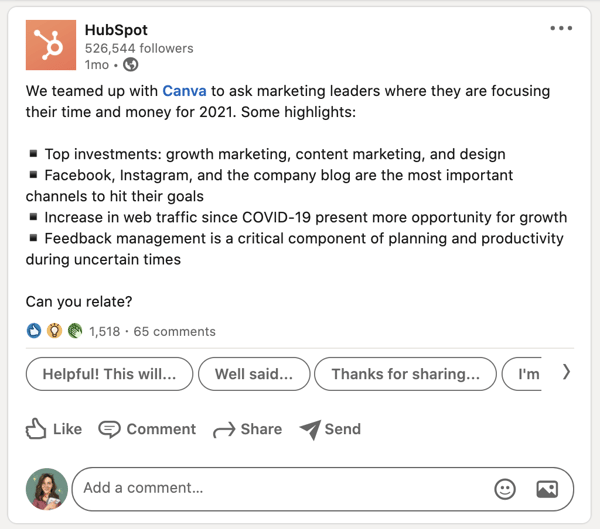The image size is (600, 529).
Task: Click the HubSpot logo avatar
Action: click(x=48, y=45)
